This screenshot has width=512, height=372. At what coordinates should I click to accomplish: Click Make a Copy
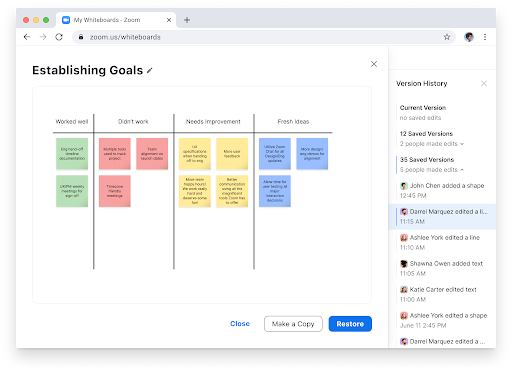point(293,324)
